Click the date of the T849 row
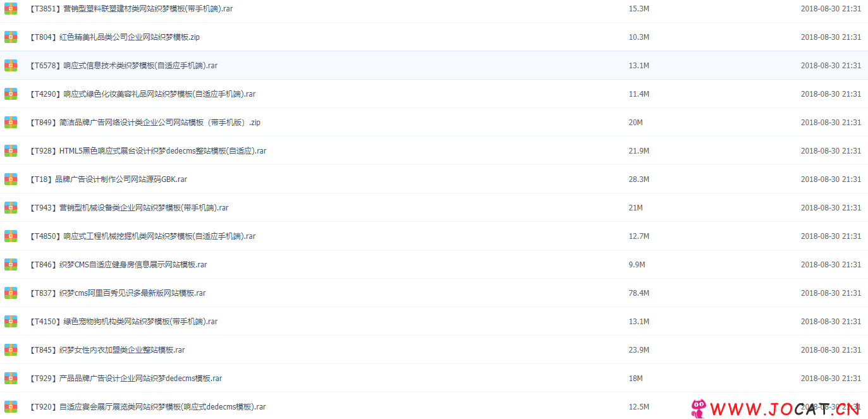Screen dimensions: 868x419 pos(831,123)
